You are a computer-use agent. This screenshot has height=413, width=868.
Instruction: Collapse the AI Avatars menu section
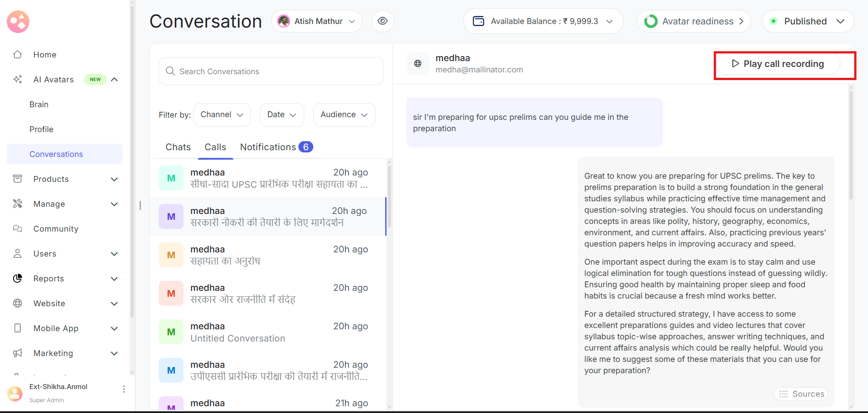click(114, 80)
